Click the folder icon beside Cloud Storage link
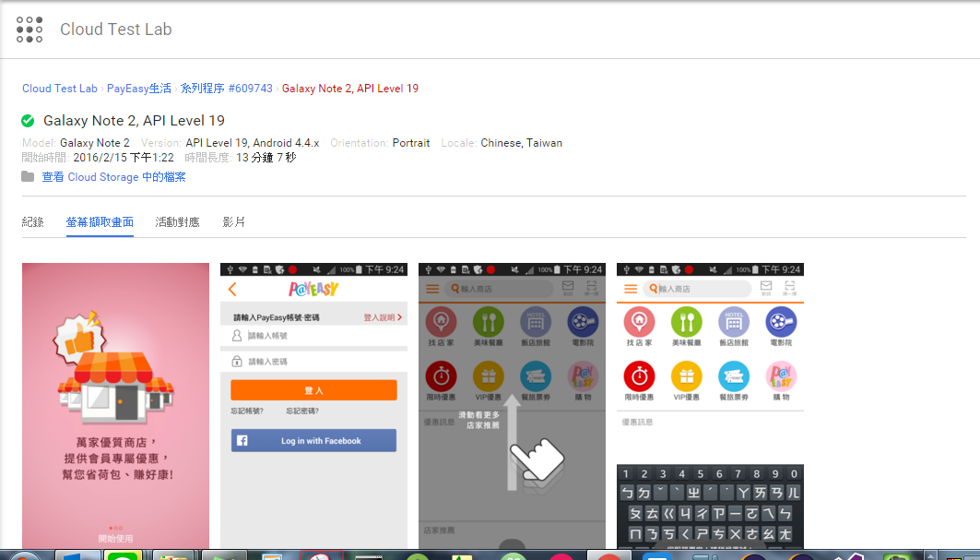The height and width of the screenshot is (560, 980). (x=28, y=176)
